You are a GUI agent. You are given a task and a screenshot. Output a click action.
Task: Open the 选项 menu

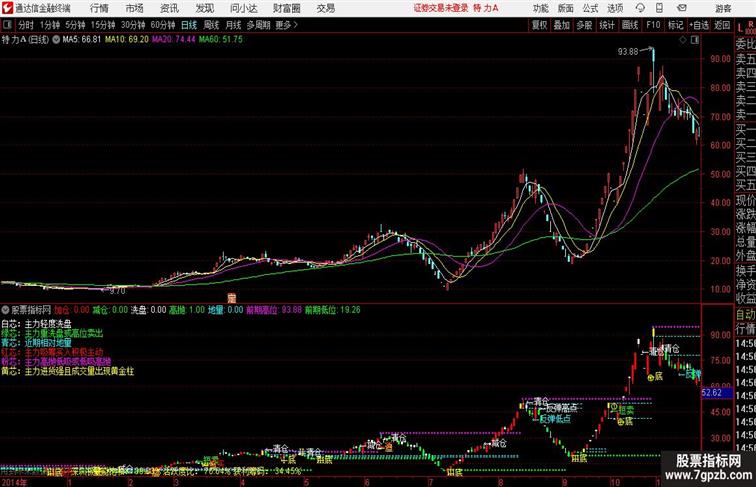615,8
